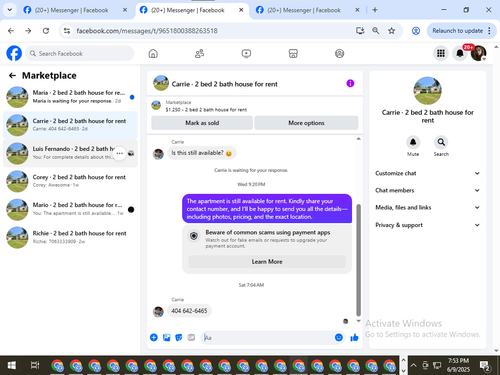This screenshot has width=500, height=375.
Task: Open the Facebook menu grid icon
Action: point(441,53)
